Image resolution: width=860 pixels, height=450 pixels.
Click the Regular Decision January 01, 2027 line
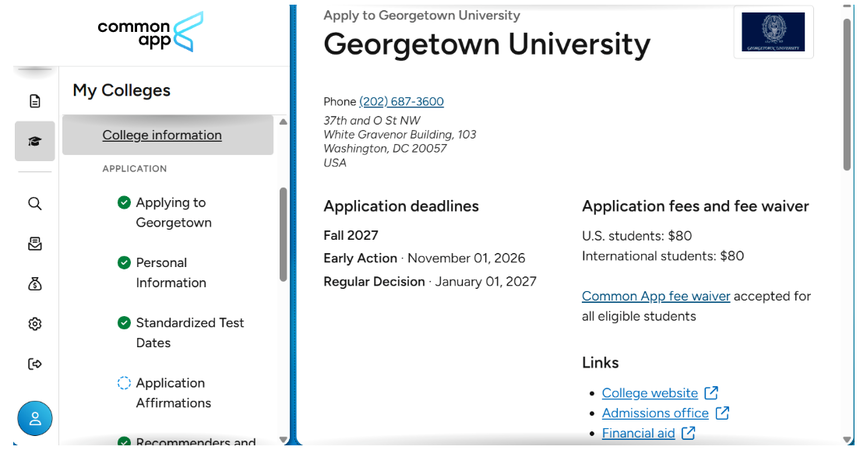click(x=430, y=282)
